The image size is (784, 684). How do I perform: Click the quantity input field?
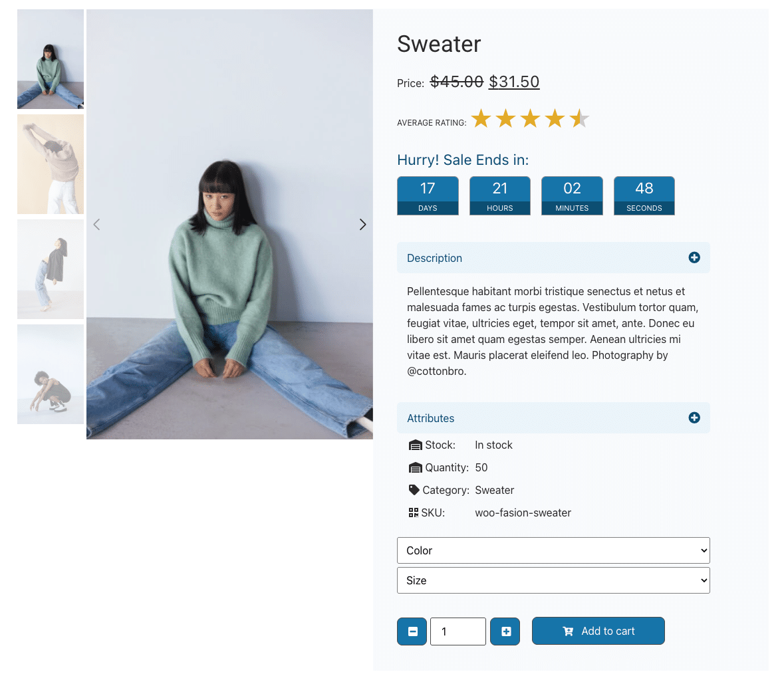458,631
